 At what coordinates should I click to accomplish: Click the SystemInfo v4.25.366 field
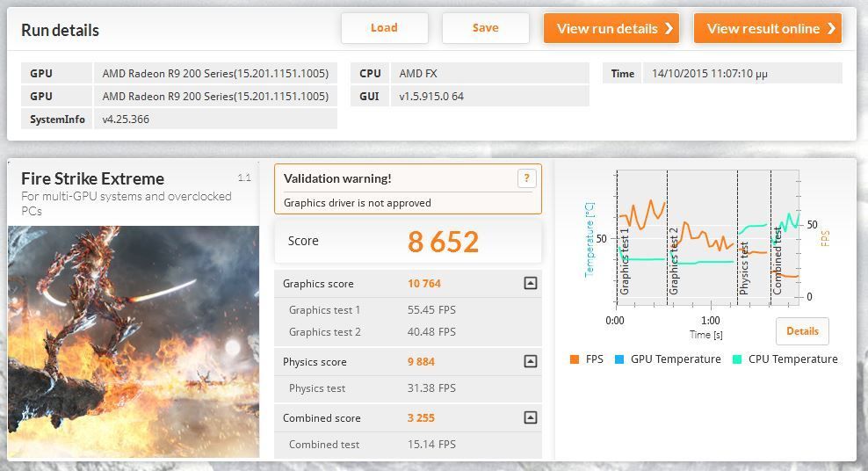coord(214,120)
